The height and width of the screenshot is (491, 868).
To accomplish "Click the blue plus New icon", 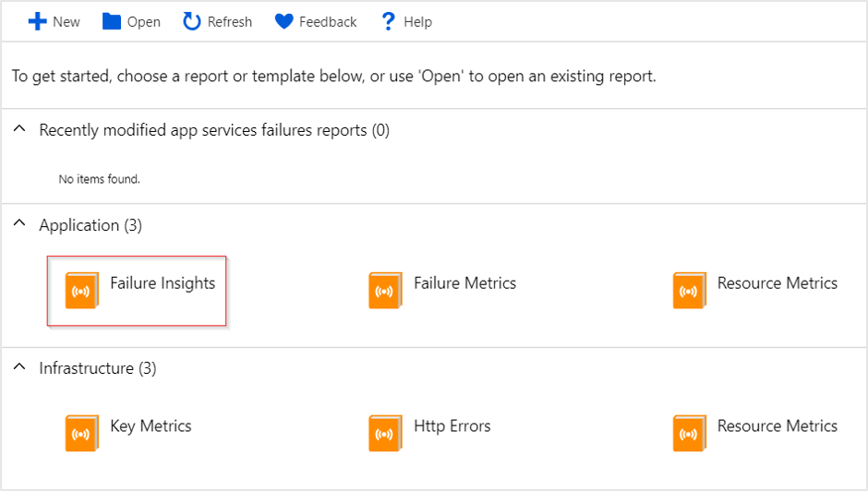I will (x=37, y=21).
